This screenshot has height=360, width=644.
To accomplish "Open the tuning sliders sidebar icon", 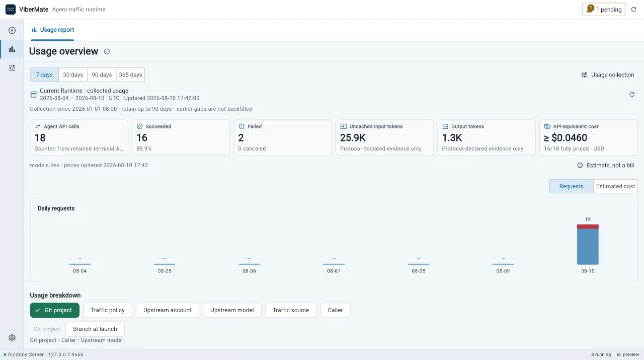I will click(x=12, y=67).
